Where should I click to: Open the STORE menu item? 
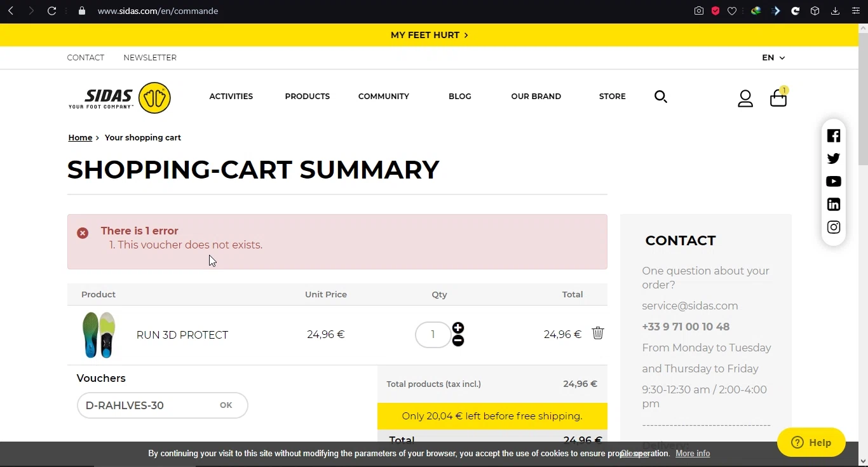click(x=613, y=97)
